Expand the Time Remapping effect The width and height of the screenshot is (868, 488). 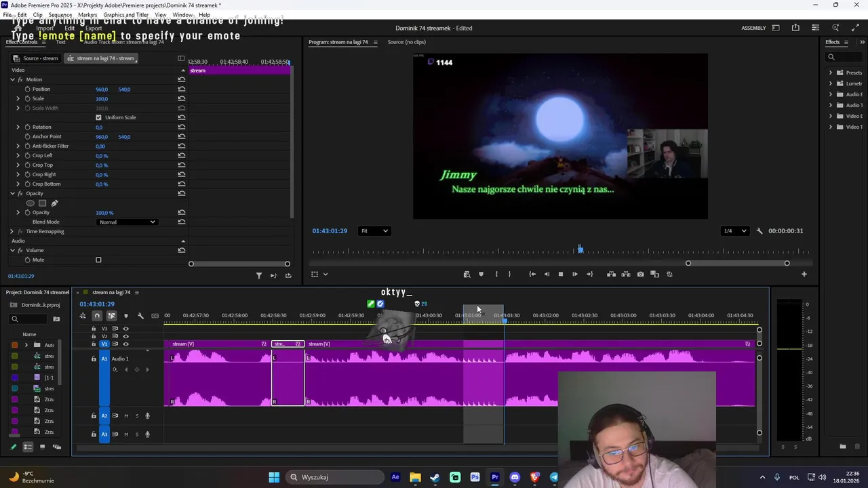click(x=12, y=231)
